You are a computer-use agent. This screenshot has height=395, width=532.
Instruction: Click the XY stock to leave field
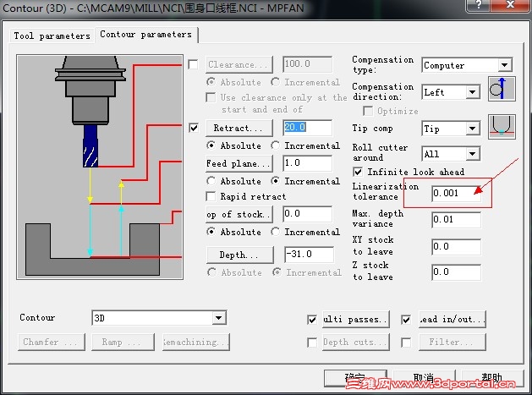tap(457, 247)
